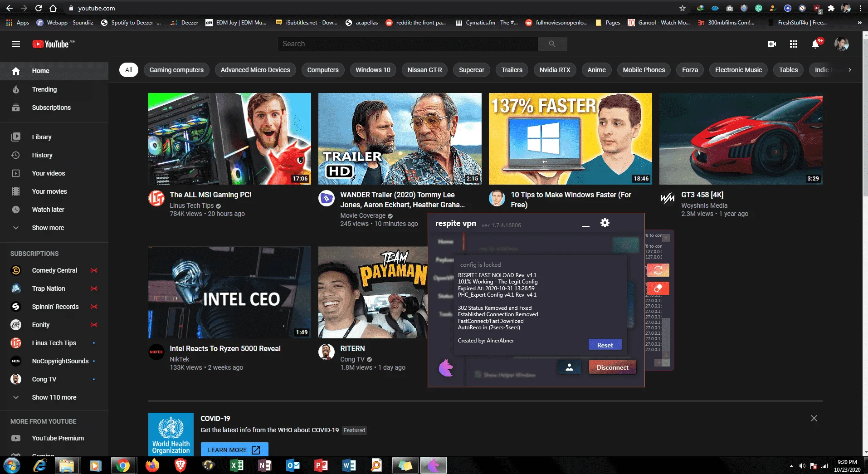Click the camera screenshot extension icon
The width and height of the screenshot is (868, 474).
(729, 8)
